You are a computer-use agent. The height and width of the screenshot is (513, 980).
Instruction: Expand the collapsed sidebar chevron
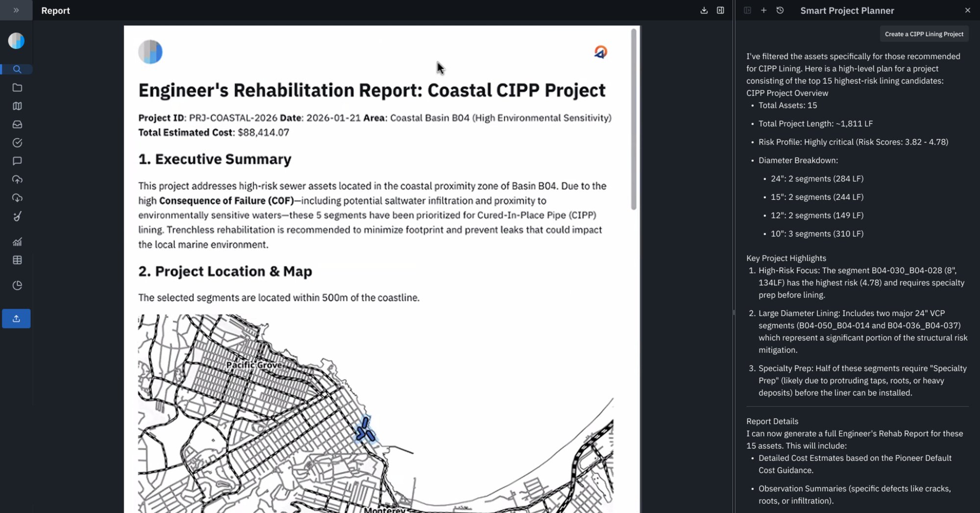coord(16,10)
